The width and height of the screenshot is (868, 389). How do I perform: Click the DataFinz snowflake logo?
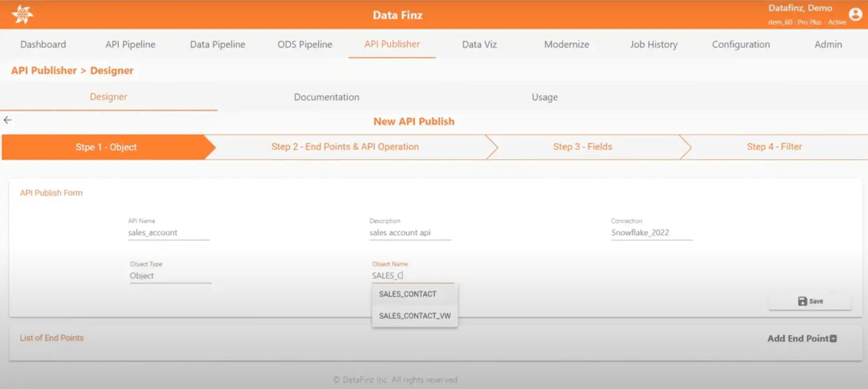(x=22, y=15)
